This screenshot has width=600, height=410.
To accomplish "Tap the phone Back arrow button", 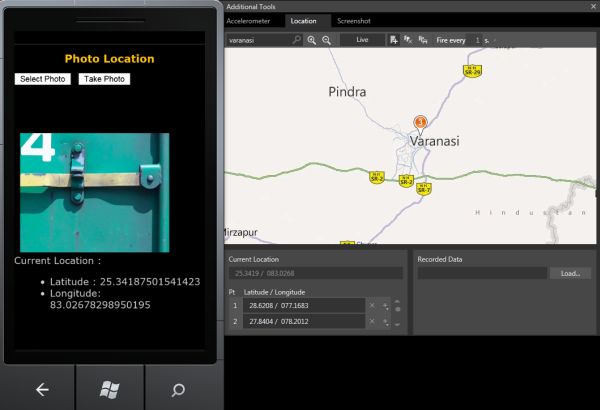I will click(42, 390).
